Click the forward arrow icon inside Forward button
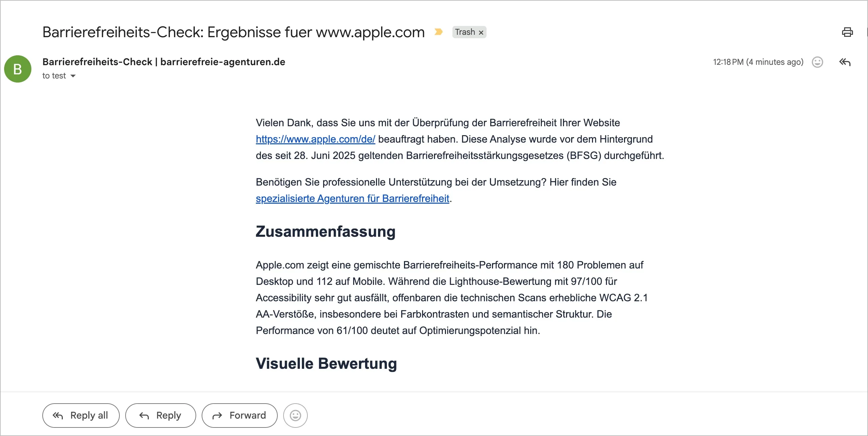 (217, 415)
